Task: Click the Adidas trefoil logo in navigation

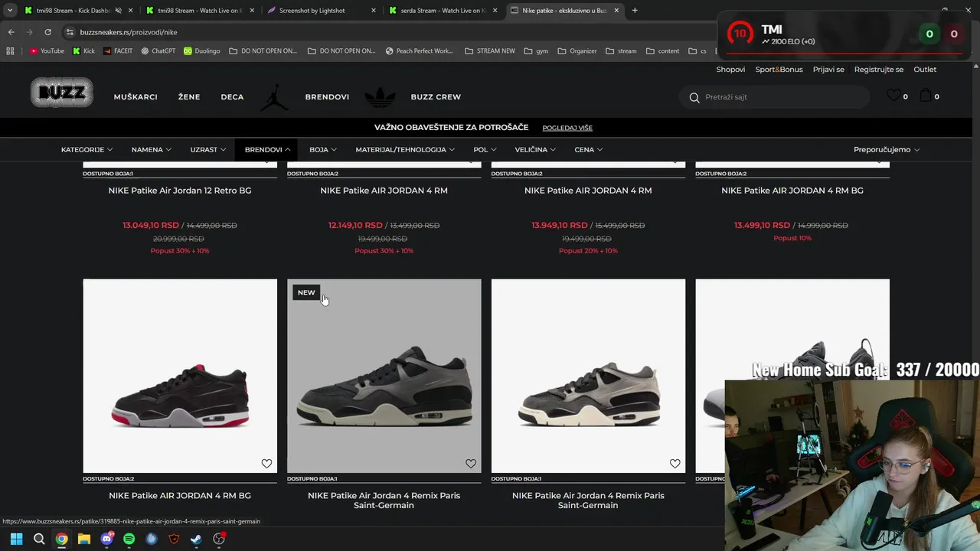Action: click(380, 96)
